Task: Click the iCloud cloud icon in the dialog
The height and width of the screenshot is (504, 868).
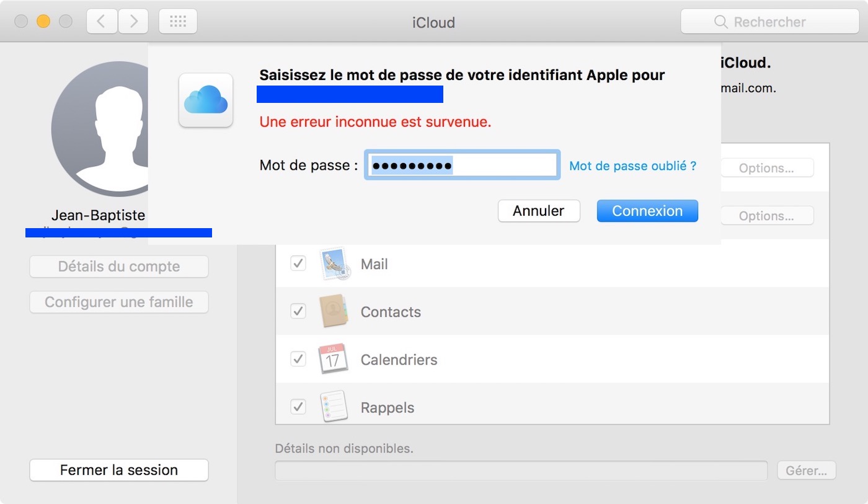Action: 206,100
